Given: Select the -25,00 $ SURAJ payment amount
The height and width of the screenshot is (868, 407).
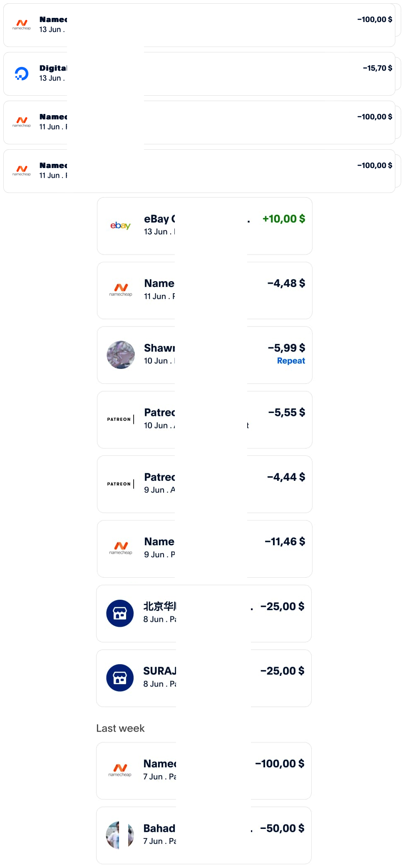Looking at the screenshot, I should coord(282,671).
